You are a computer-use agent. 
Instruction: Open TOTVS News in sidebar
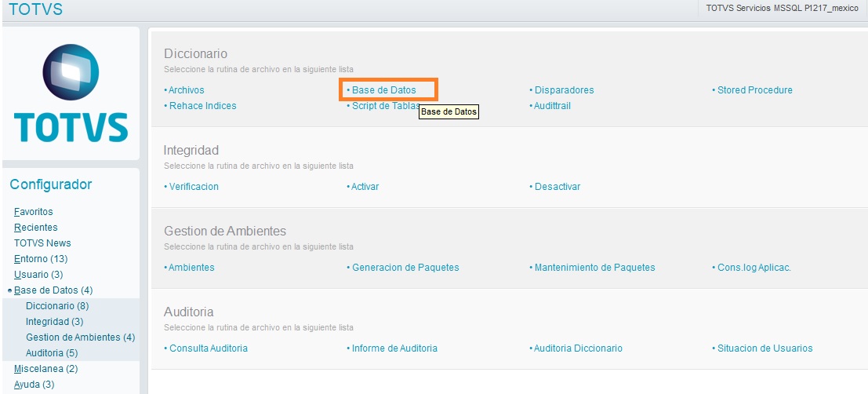point(42,243)
